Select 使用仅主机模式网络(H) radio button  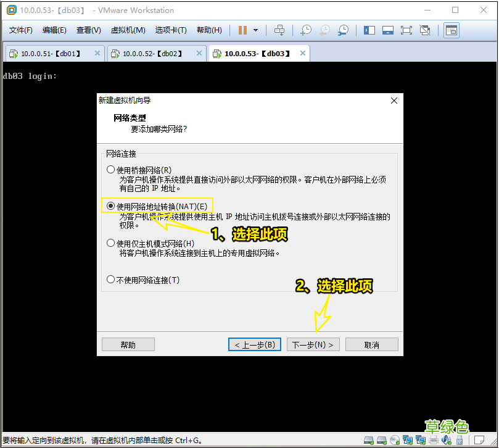(110, 243)
